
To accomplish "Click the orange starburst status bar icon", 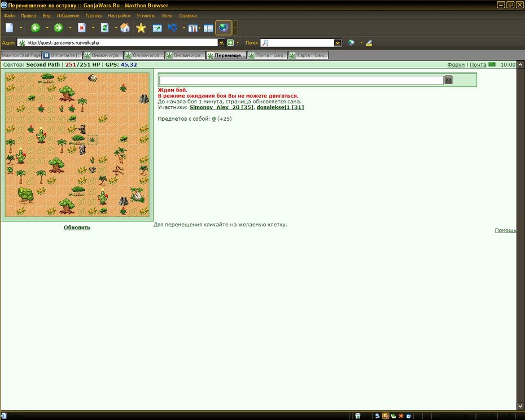I will tap(401, 416).
